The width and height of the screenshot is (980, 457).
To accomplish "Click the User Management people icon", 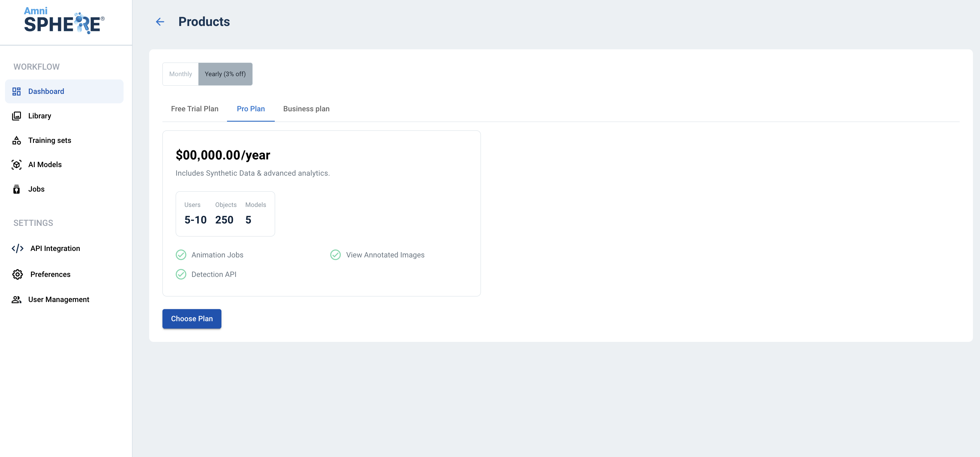I will pyautogui.click(x=16, y=300).
